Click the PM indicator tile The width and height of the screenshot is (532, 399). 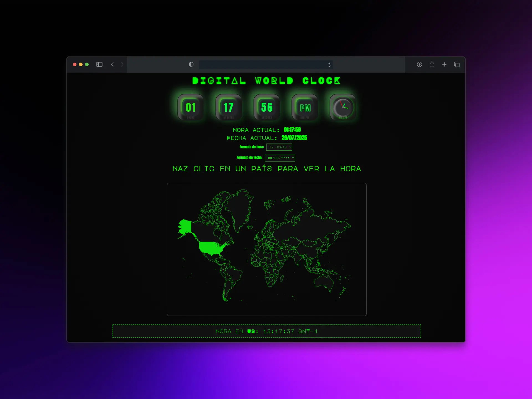[x=305, y=107]
